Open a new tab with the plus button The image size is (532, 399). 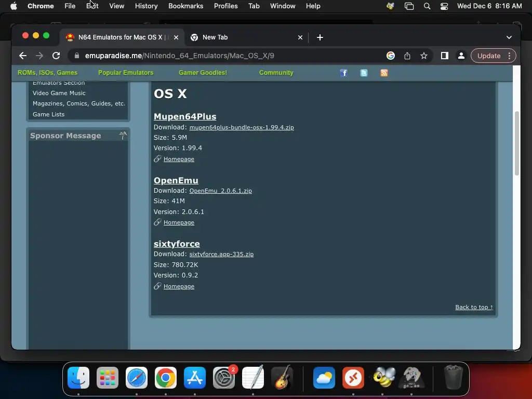[320, 37]
